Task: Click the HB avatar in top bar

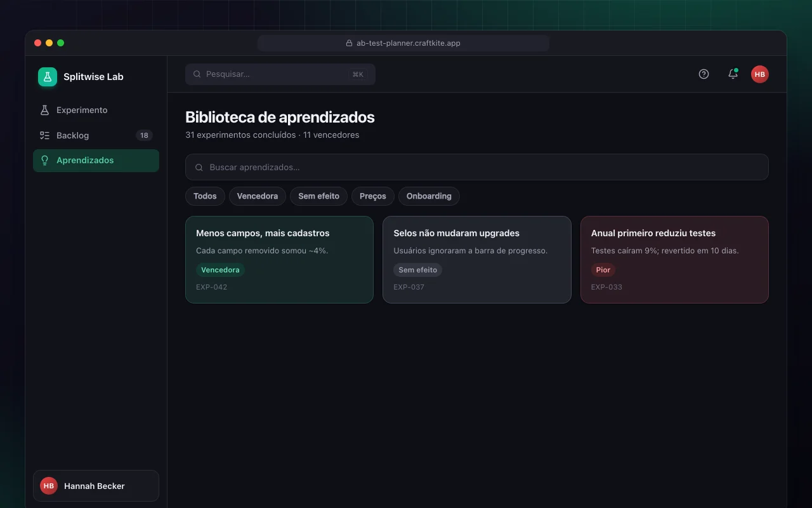Action: pos(760,74)
